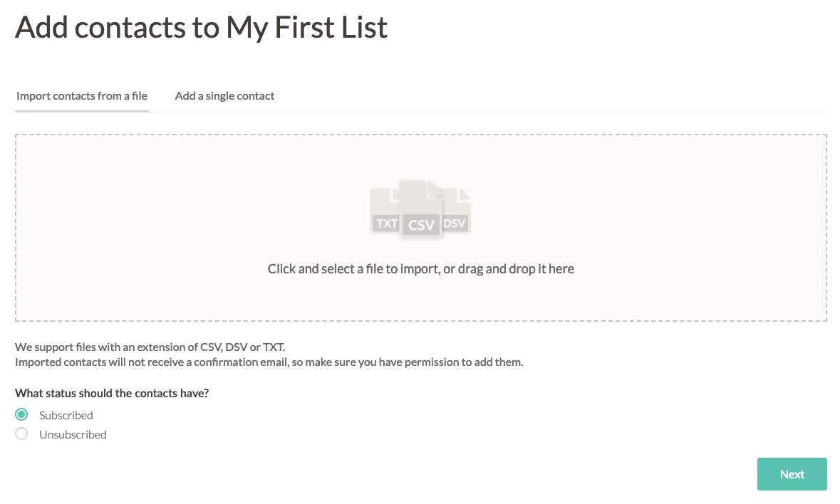Click the DSV file icon
The height and width of the screenshot is (504, 840).
(455, 212)
